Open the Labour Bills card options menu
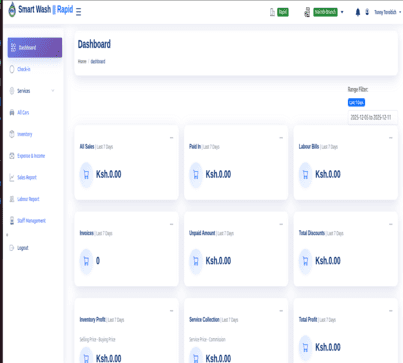 point(391,138)
